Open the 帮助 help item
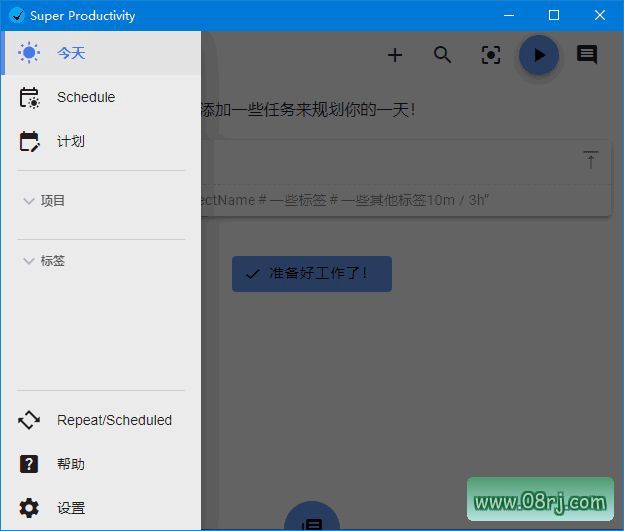 click(101, 464)
